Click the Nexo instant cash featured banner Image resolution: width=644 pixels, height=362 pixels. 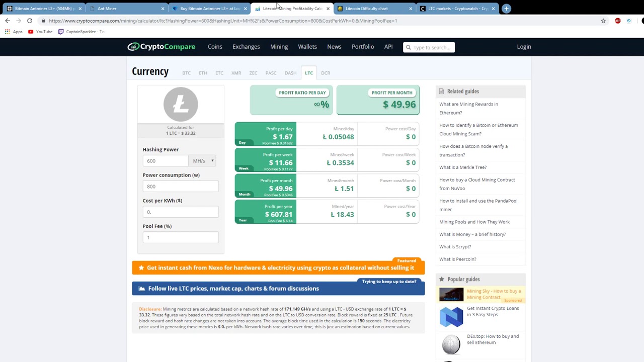pyautogui.click(x=278, y=267)
